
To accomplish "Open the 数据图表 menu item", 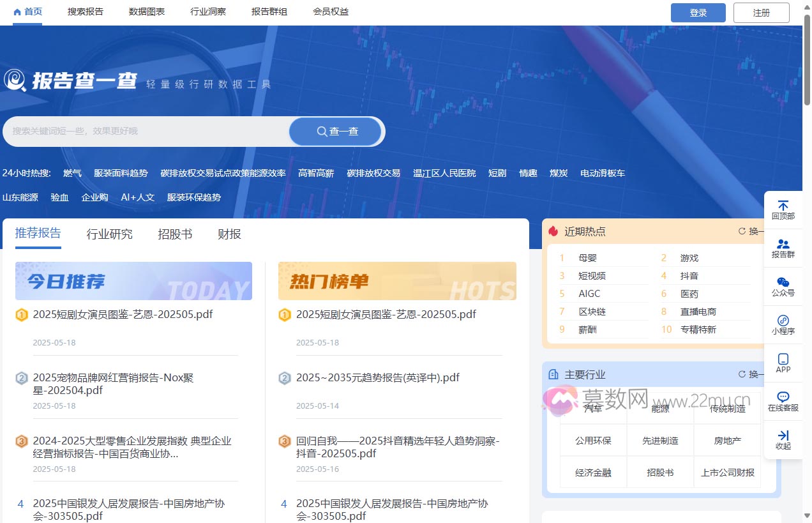I will (x=146, y=11).
